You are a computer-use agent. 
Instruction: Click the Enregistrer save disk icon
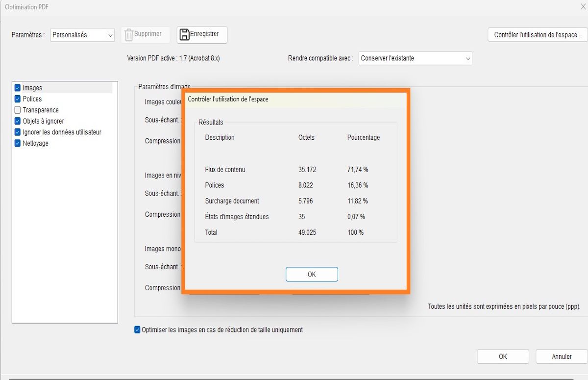185,34
